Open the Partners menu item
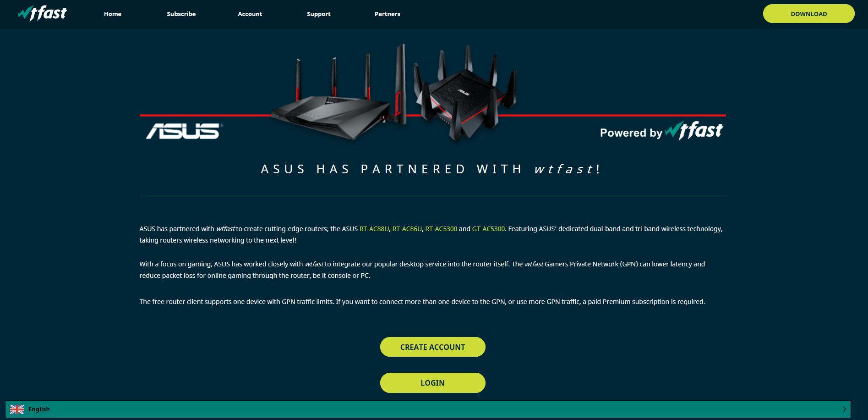This screenshot has width=868, height=420. 388,14
